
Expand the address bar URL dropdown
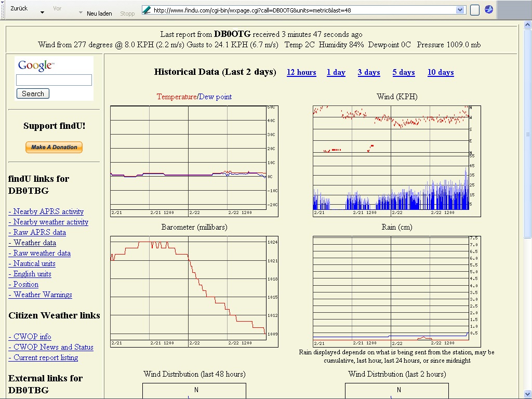(460, 10)
